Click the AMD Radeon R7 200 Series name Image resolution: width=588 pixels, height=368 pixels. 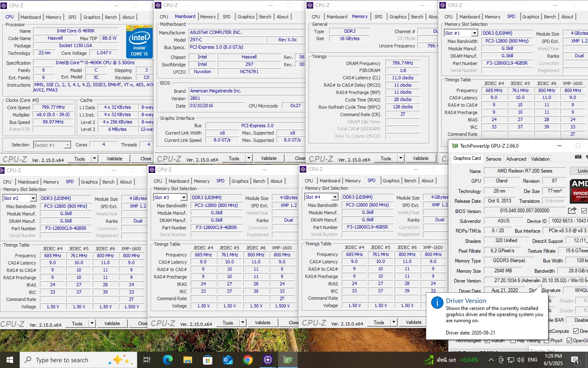coord(525,171)
